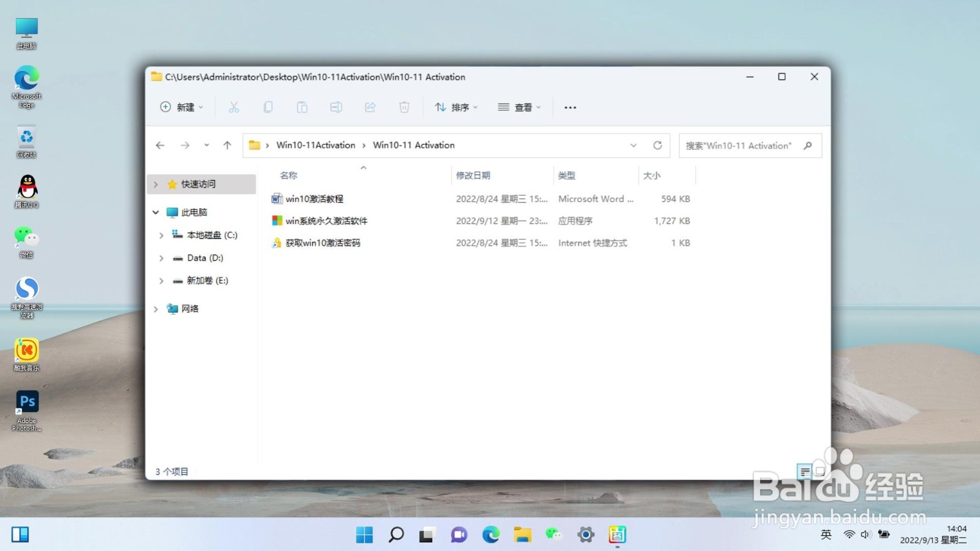Open 微信 WeChat desktop icon

pos(26,242)
